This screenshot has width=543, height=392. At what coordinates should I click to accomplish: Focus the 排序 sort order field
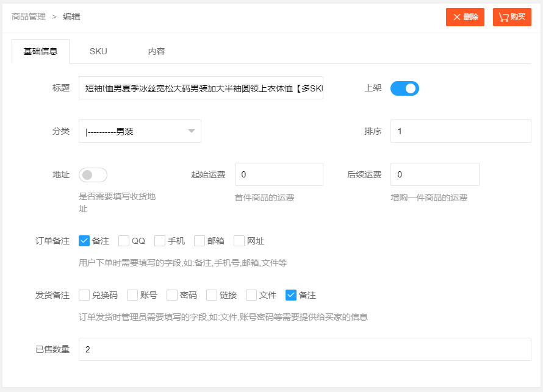pyautogui.click(x=461, y=131)
